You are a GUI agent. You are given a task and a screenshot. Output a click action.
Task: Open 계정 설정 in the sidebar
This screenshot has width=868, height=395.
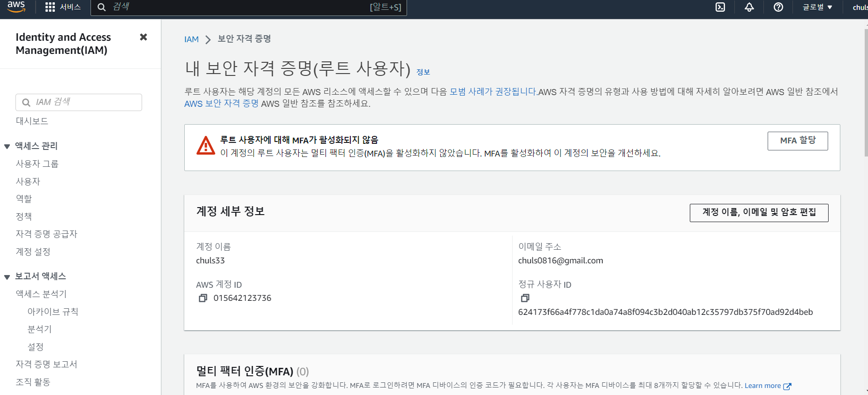click(x=33, y=252)
